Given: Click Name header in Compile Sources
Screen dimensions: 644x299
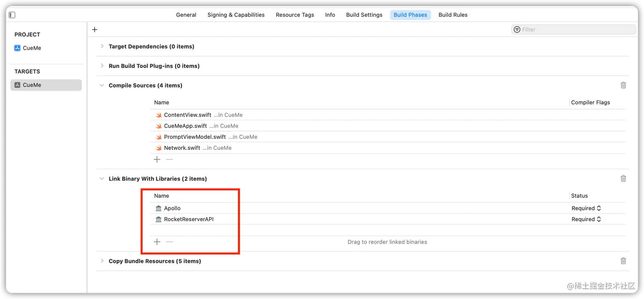Looking at the screenshot, I should point(161,103).
